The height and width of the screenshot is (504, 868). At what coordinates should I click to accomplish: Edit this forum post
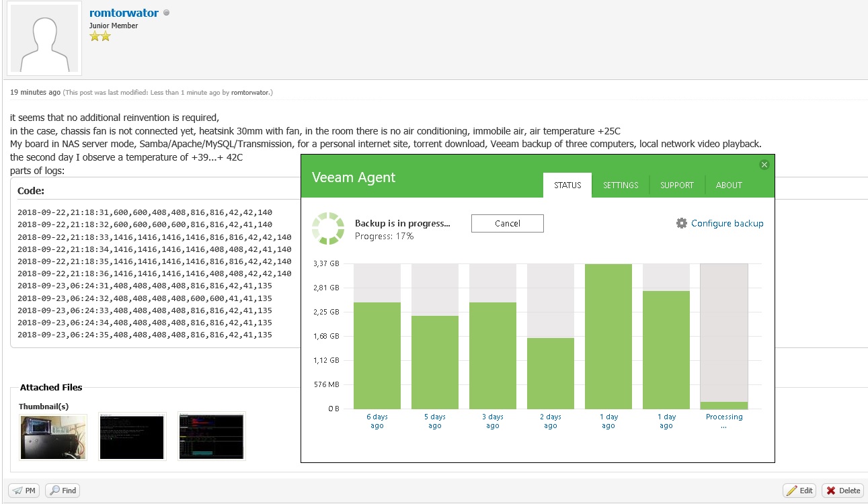[799, 491]
